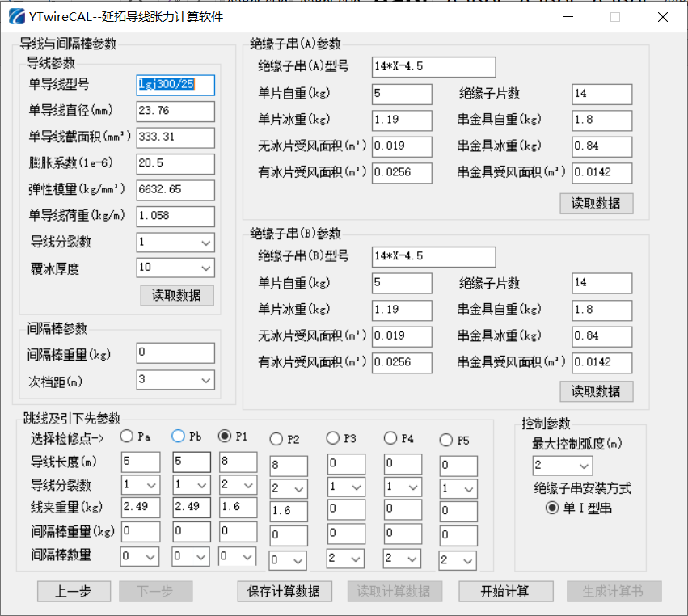Click 读取数据 button for insulator string A
The width and height of the screenshot is (688, 616).
596,203
